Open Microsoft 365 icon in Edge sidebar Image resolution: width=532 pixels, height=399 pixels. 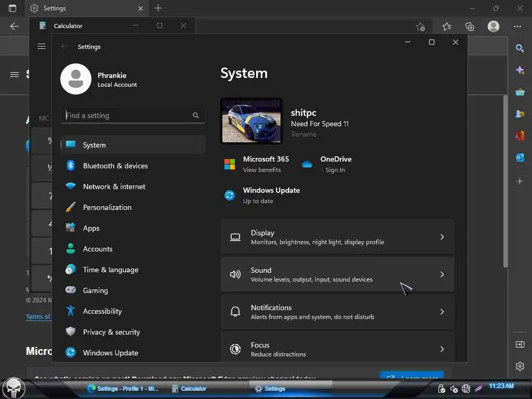point(520,136)
